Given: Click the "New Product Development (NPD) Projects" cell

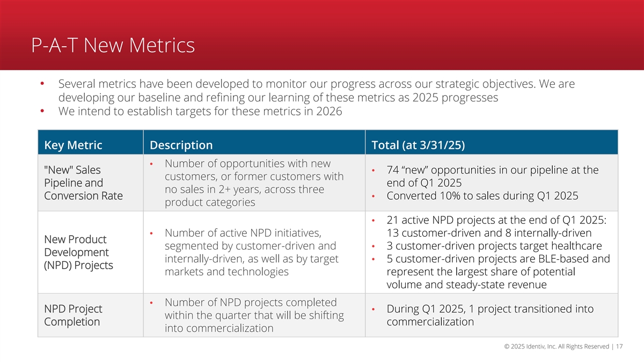Looking at the screenshot, I should point(78,252).
